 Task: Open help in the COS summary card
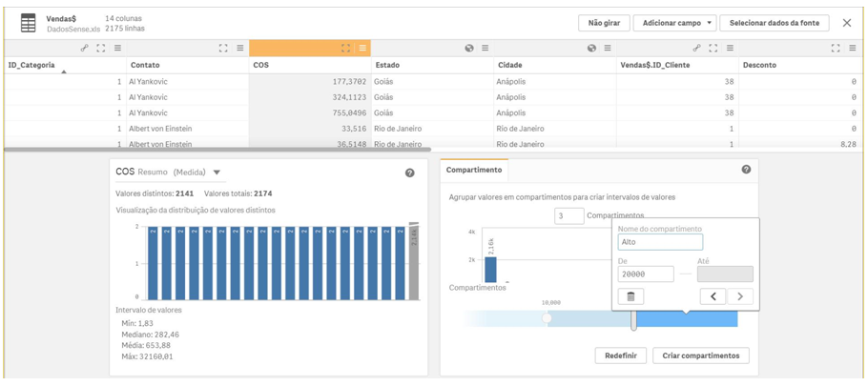[x=410, y=173]
